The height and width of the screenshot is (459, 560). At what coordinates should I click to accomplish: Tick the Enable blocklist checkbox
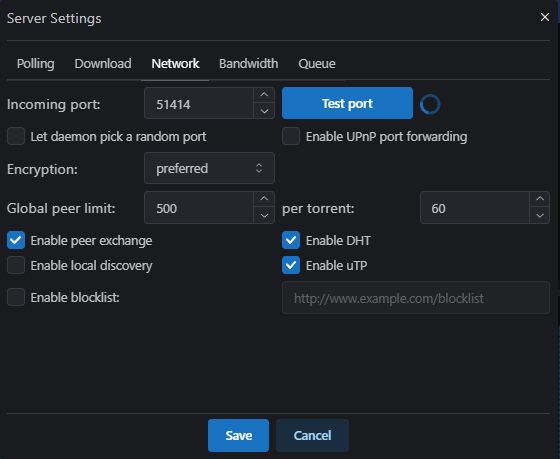pos(16,297)
